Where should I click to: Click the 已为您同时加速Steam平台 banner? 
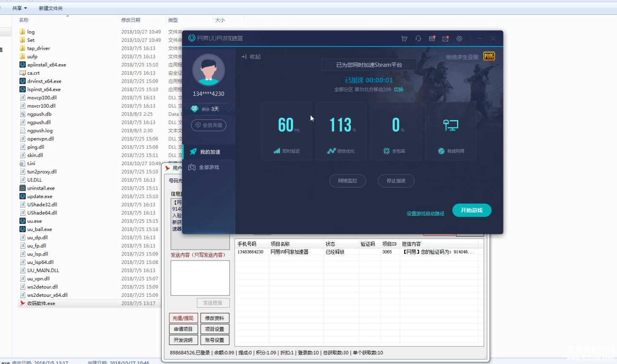point(369,65)
